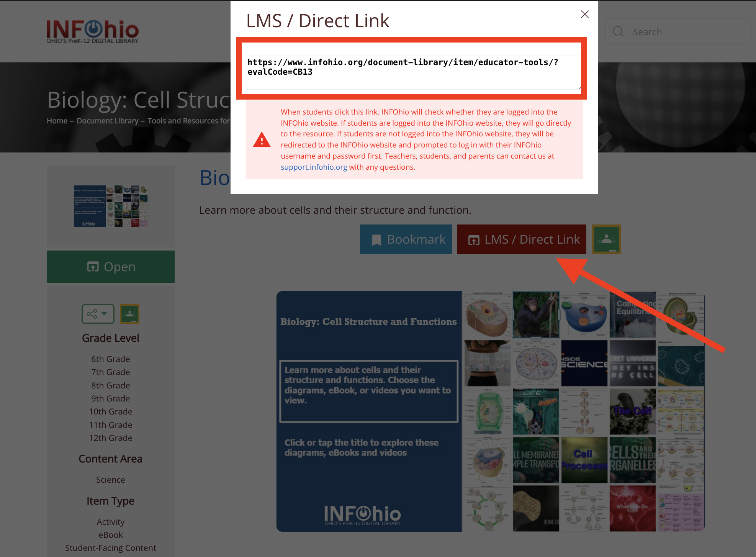Click the student/profile icon next to LMS button
This screenshot has height=557, width=756.
[x=606, y=239]
